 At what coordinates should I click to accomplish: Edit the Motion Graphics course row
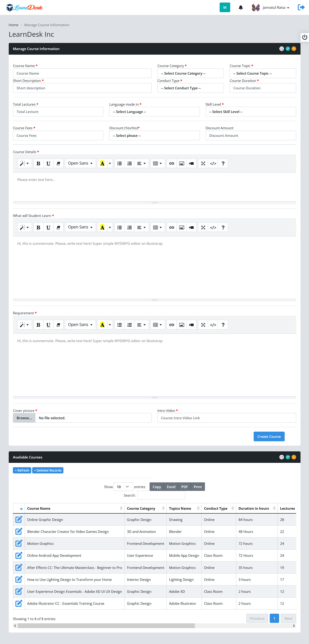(x=19, y=543)
